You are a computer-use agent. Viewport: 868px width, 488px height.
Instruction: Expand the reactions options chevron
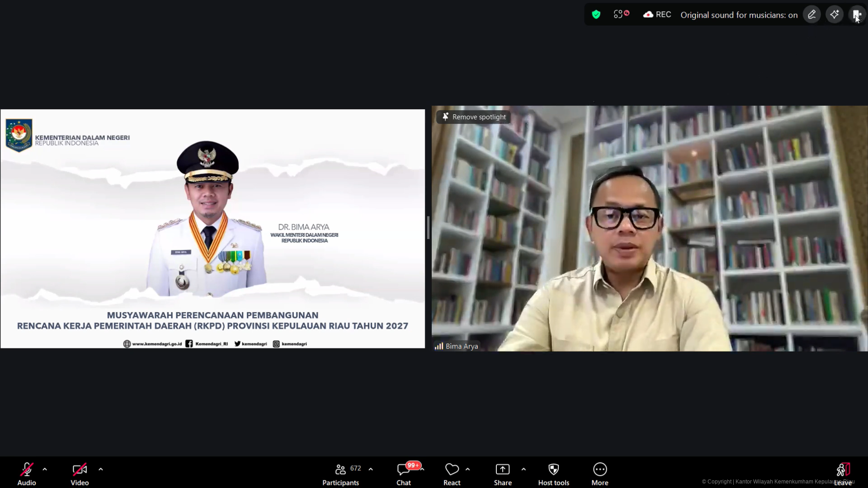coord(468,469)
